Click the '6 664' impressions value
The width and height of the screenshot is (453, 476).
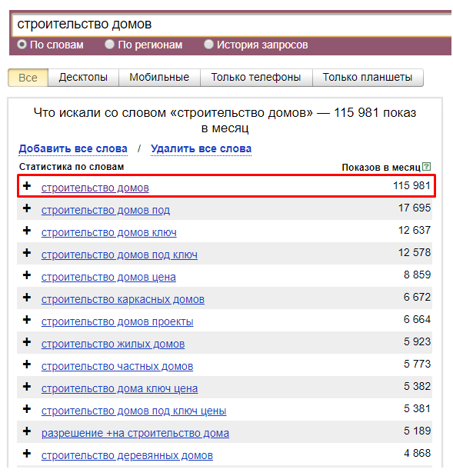[417, 319]
